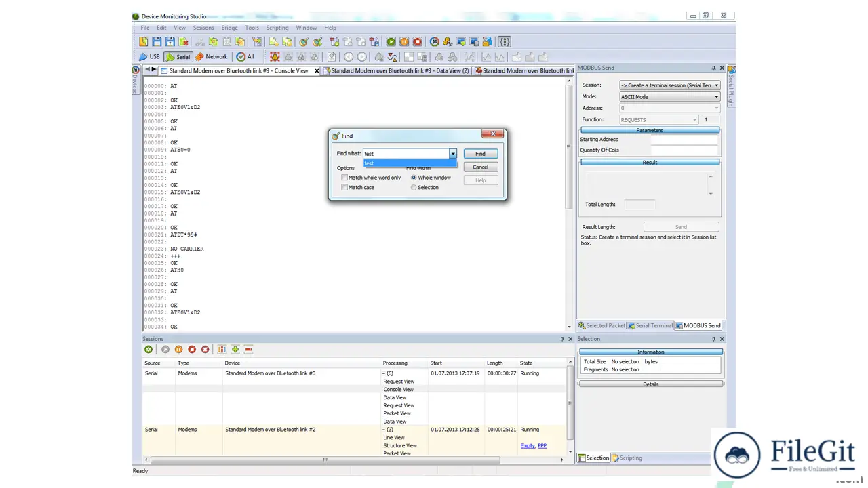Screen dimensions: 868x488
Task: Open the Address dropdown in MODBUS Send
Action: [717, 108]
